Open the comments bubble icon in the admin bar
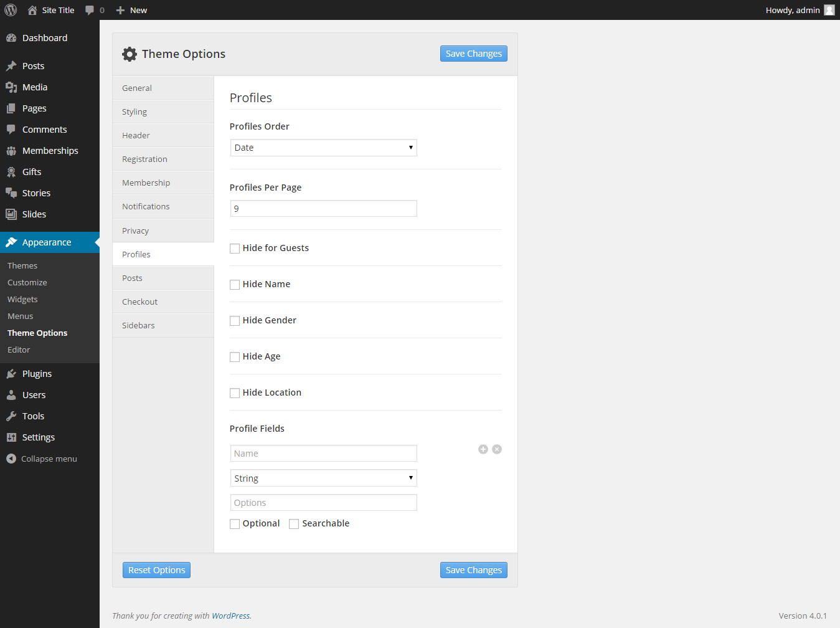This screenshot has height=628, width=840. pos(90,10)
